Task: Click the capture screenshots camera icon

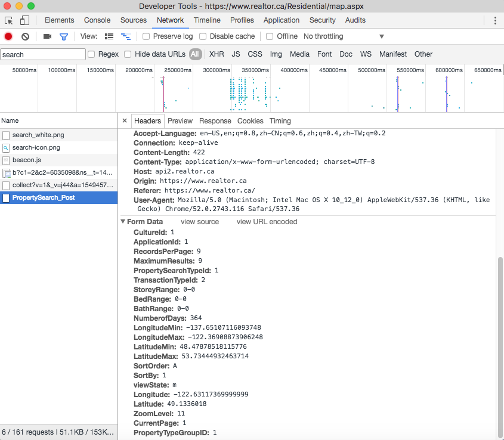Action: [x=47, y=36]
